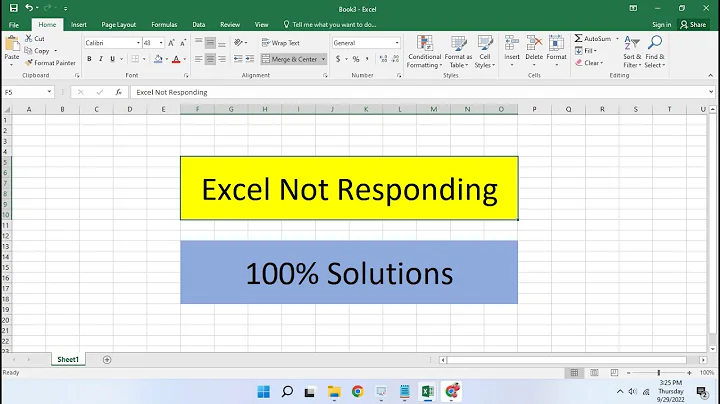Click the Save icon in Quick Access toolbar
Image resolution: width=720 pixels, height=404 pixels.
pyautogui.click(x=14, y=8)
